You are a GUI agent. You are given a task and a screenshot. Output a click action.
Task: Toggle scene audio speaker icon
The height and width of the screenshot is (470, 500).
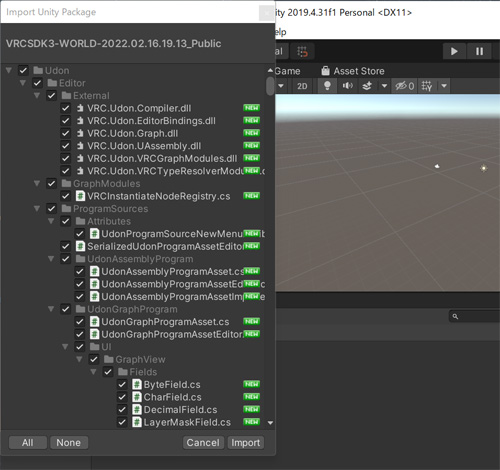point(348,86)
